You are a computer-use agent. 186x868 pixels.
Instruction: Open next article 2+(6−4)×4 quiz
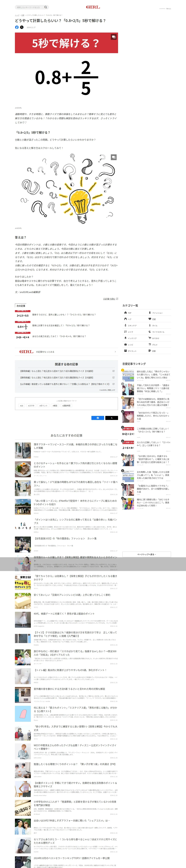pyautogui.click(x=66, y=336)
